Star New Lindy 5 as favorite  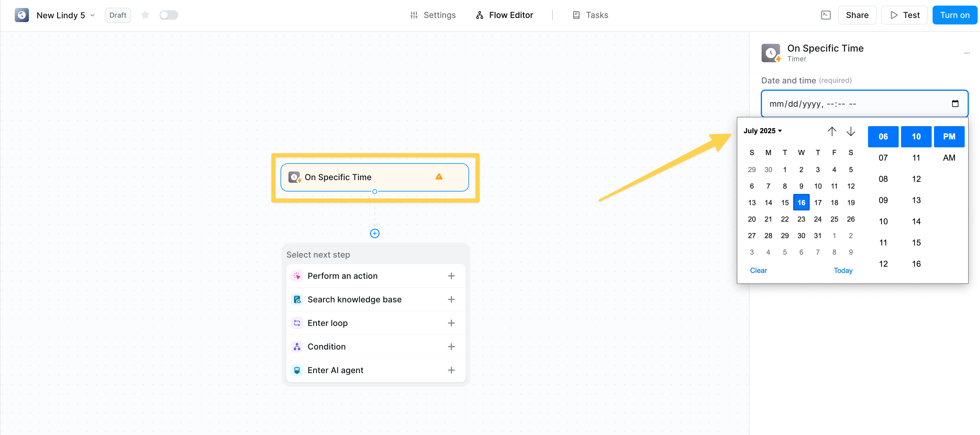pos(145,15)
